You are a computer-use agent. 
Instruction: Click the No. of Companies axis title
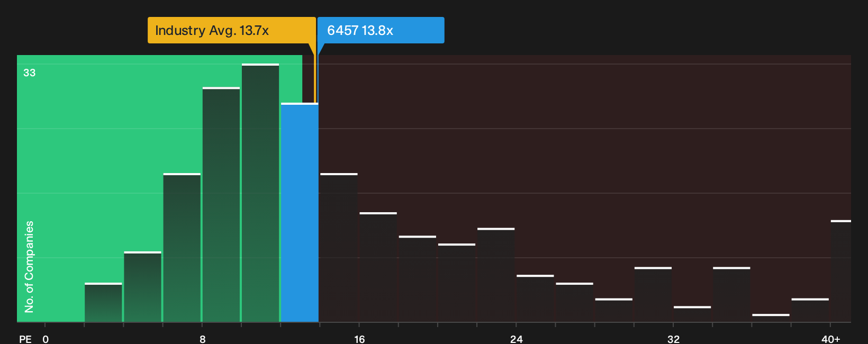coord(29,266)
